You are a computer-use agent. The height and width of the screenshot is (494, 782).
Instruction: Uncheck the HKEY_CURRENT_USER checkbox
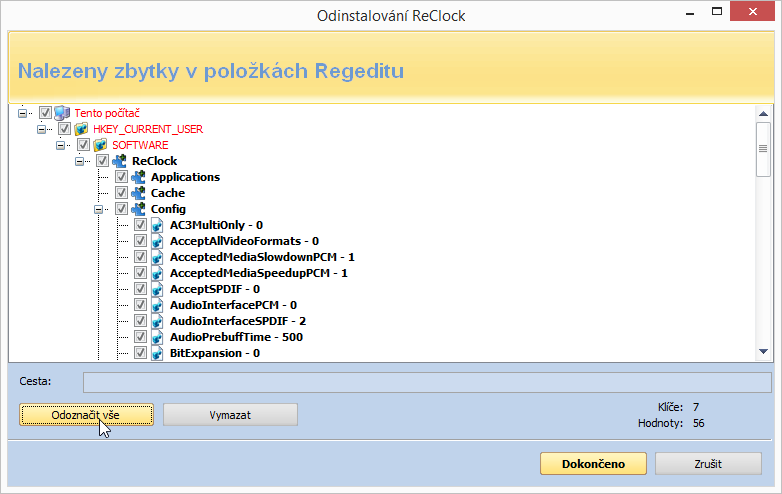pyautogui.click(x=64, y=129)
